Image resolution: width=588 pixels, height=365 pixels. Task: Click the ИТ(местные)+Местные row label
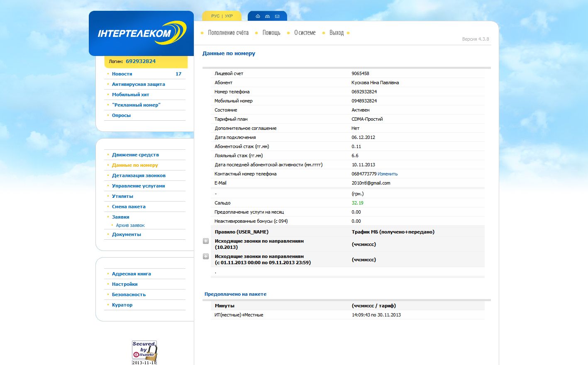pos(239,315)
